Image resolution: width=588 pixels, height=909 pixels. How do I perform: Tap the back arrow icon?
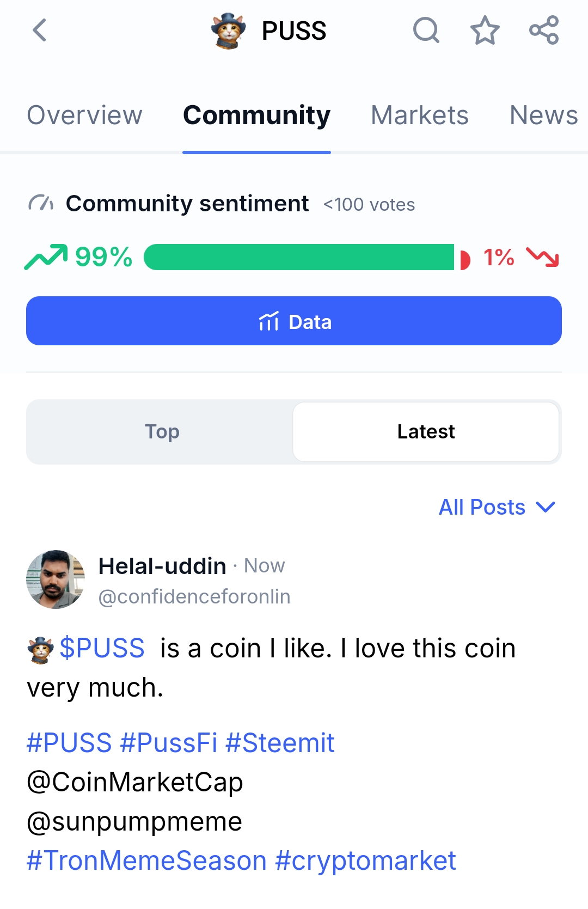tap(39, 30)
